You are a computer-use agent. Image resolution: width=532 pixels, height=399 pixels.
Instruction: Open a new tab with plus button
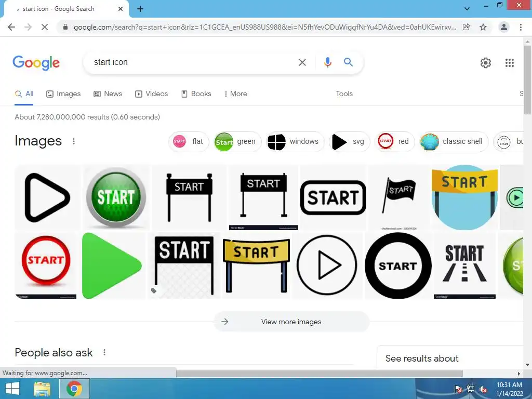tap(140, 9)
